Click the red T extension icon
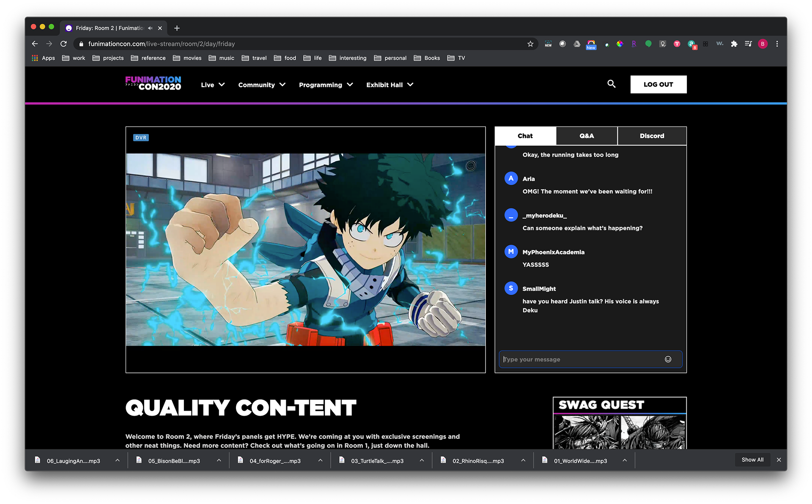Image resolution: width=812 pixels, height=504 pixels. (x=677, y=44)
